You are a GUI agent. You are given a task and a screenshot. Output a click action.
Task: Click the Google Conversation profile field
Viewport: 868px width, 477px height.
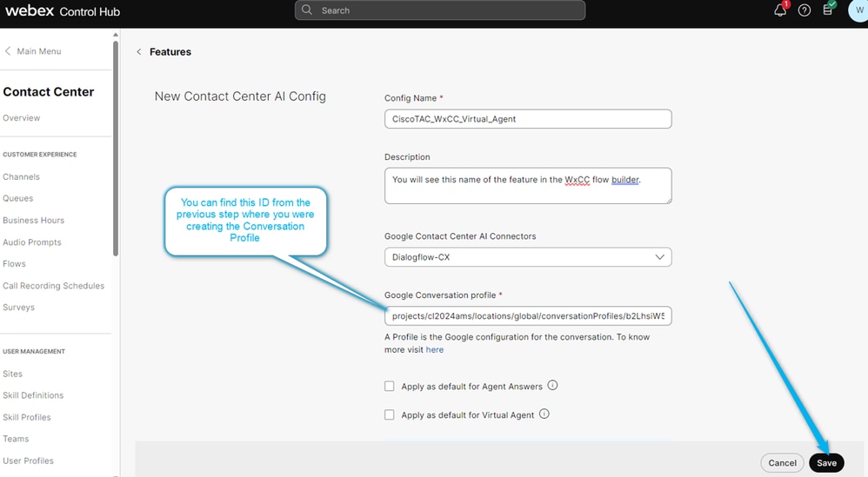[x=528, y=316]
